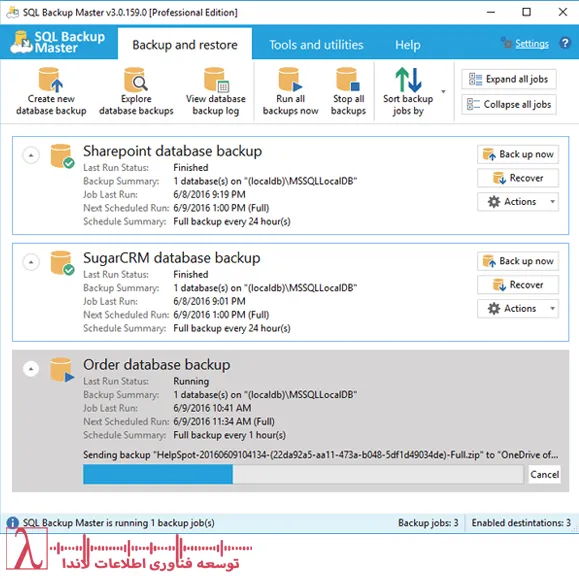Collapse the Order database backup job
This screenshot has width=579, height=579.
(x=31, y=369)
